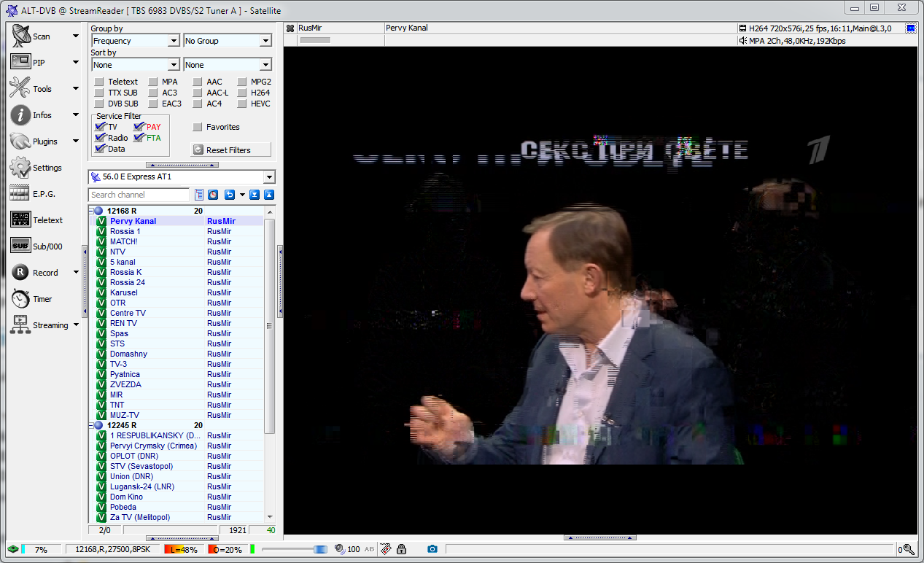Click the collapse all up-arrow icon
Image resolution: width=924 pixels, height=563 pixels.
[268, 195]
